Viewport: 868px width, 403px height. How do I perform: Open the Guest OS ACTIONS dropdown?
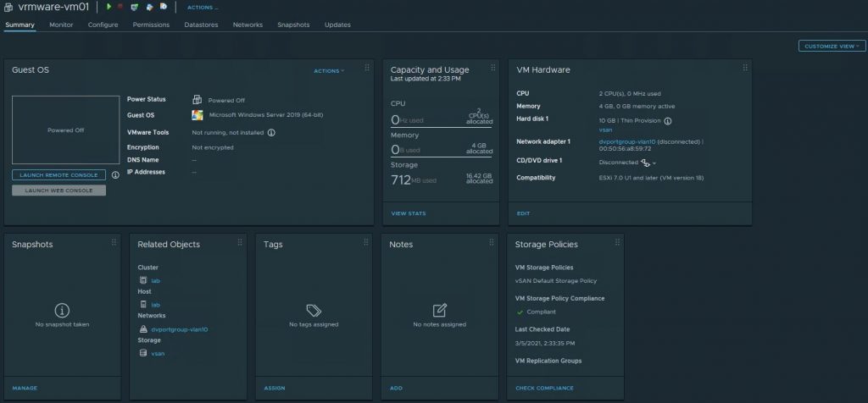tap(329, 71)
